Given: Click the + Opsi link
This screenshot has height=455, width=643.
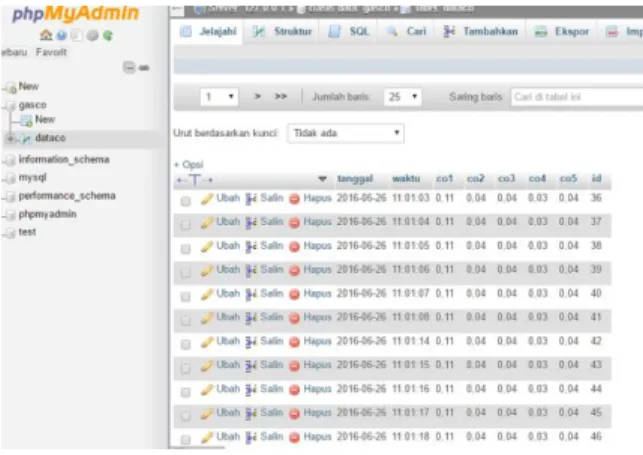Looking at the screenshot, I should [189, 164].
